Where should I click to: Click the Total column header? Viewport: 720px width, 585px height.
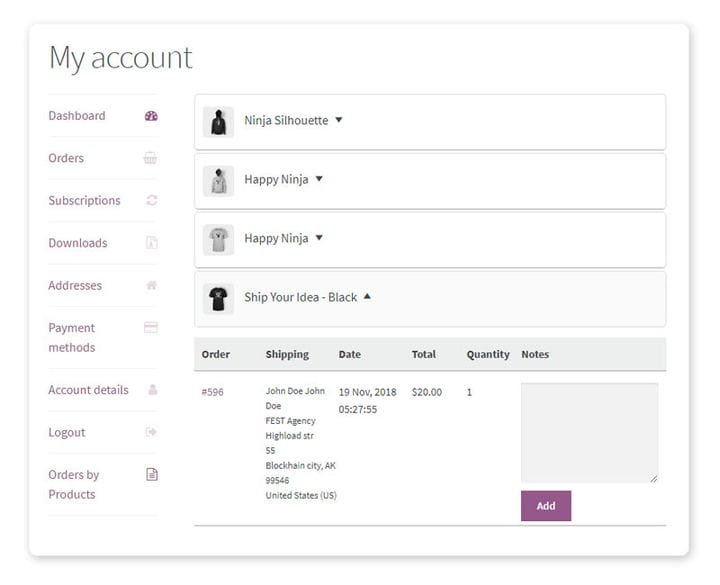click(424, 354)
